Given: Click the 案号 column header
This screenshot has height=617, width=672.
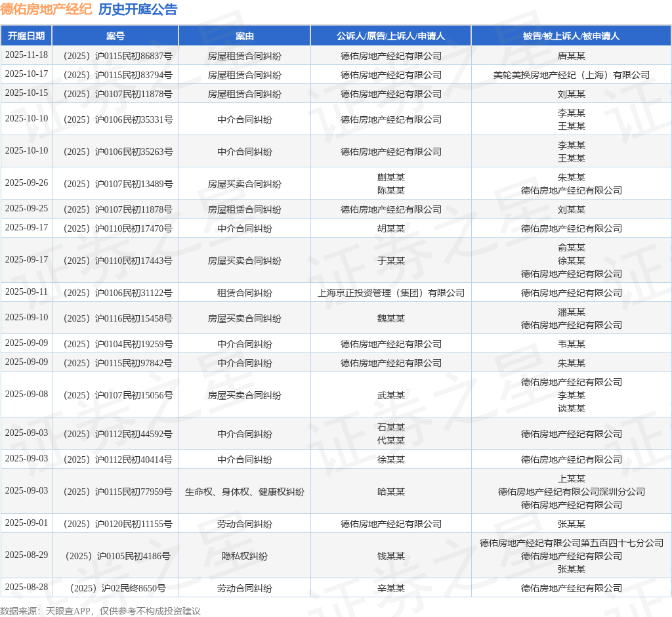Looking at the screenshot, I should click(115, 36).
